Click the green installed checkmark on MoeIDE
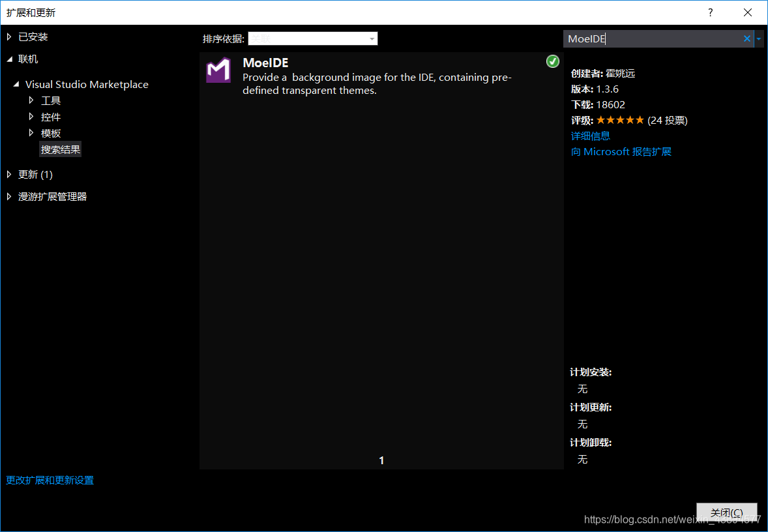Viewport: 768px width, 532px height. 552,61
